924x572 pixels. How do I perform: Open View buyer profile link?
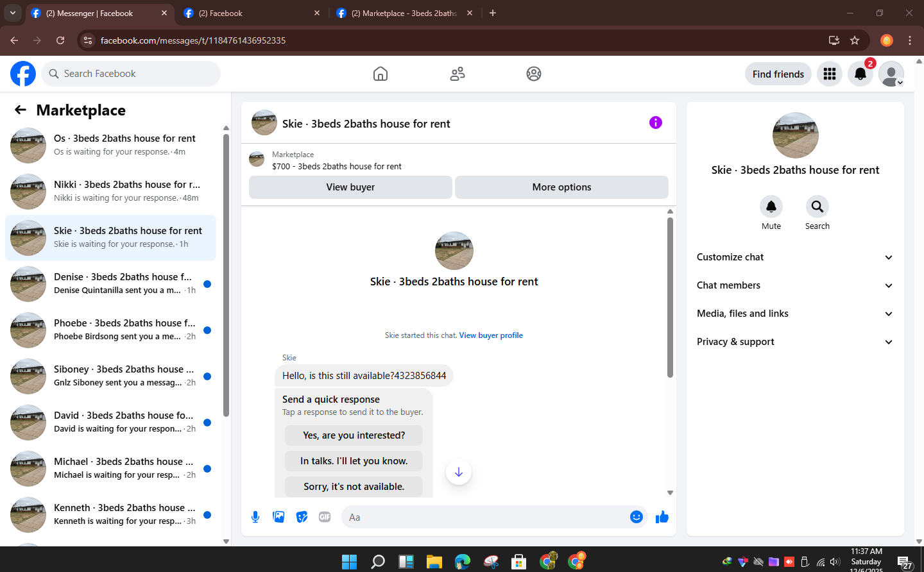491,335
